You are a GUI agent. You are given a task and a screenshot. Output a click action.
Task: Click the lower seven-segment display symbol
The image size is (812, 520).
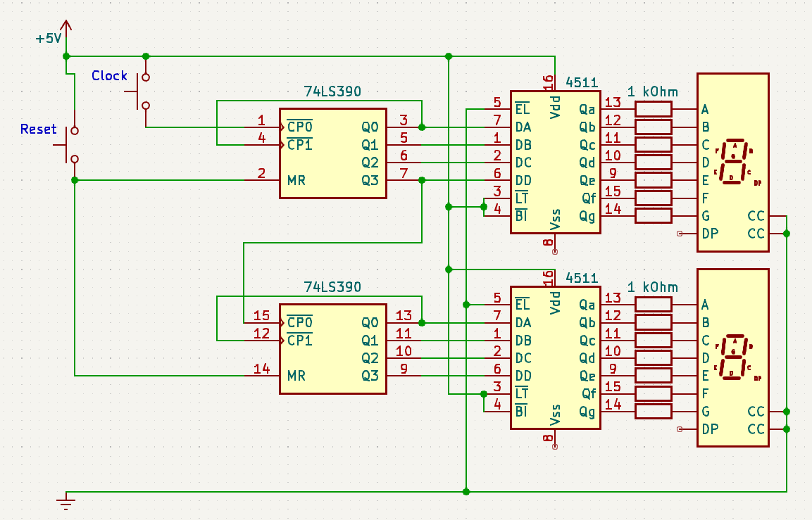(x=732, y=357)
